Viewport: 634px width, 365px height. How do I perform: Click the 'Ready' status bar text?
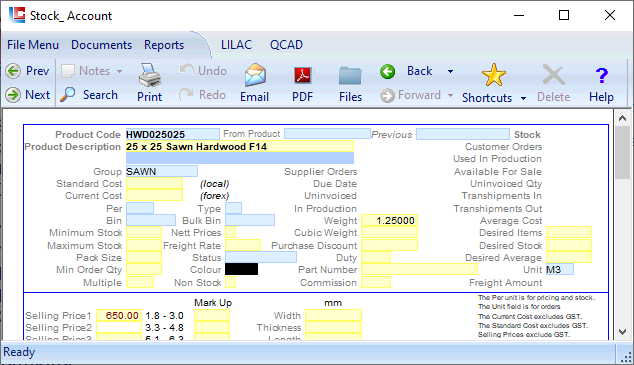tap(19, 352)
